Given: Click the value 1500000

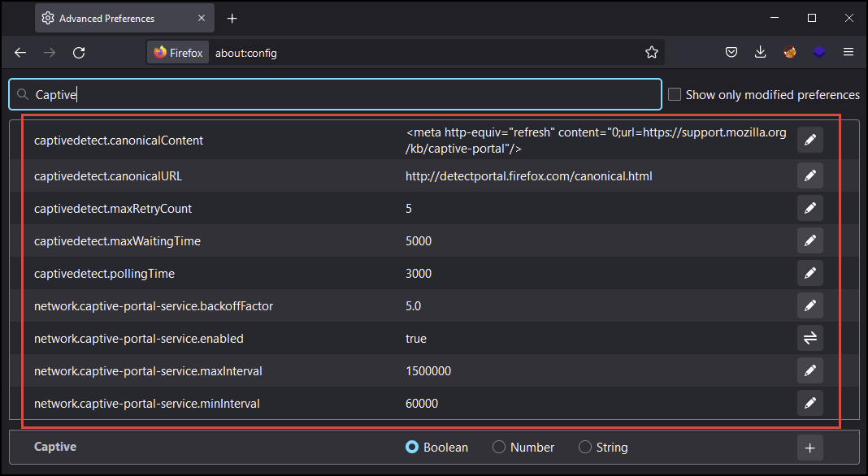Looking at the screenshot, I should (428, 371).
